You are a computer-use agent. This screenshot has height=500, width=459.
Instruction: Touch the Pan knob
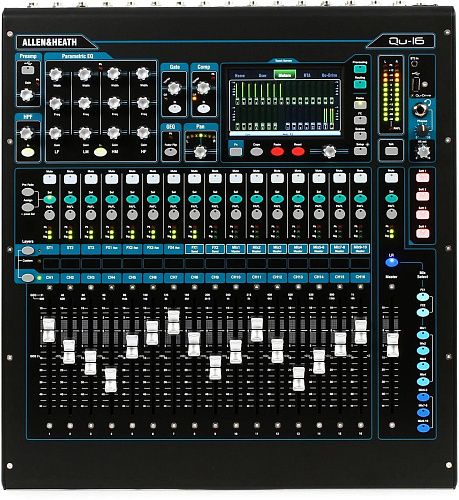coord(200,152)
